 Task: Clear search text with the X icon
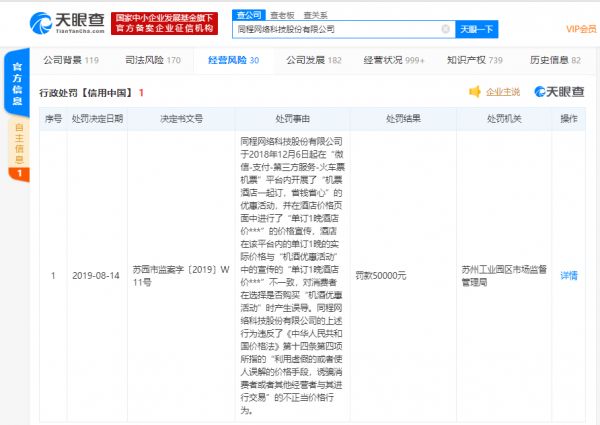446,29
